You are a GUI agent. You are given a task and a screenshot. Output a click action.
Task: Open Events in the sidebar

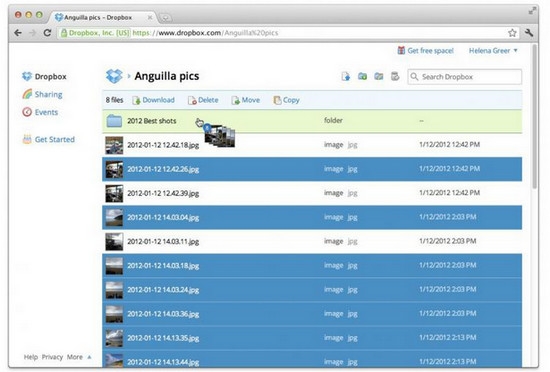coord(46,112)
